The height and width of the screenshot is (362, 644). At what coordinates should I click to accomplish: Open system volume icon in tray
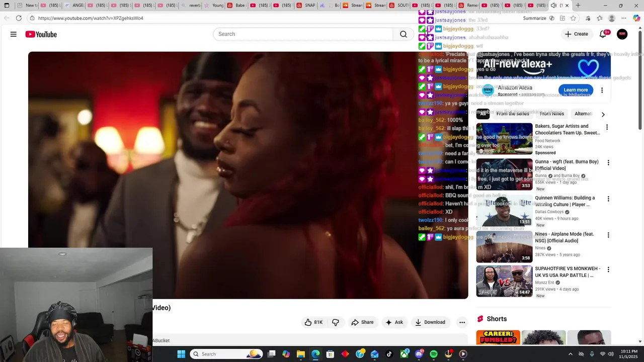coord(611,354)
